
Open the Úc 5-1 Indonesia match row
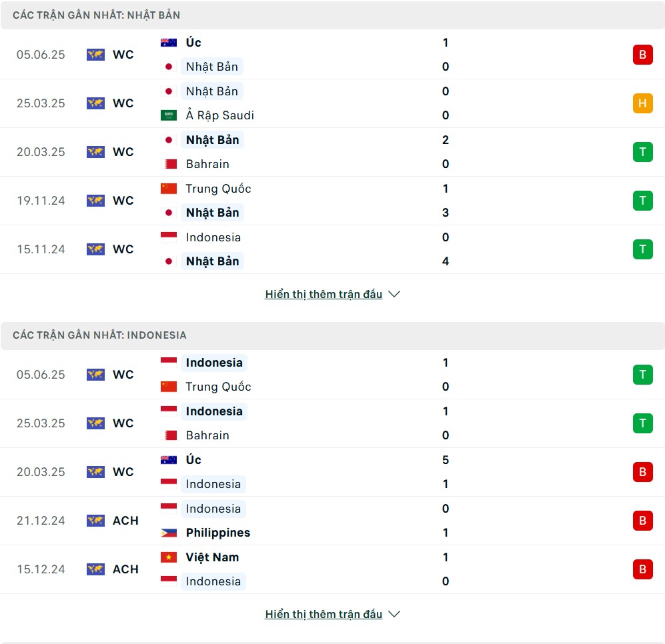pyautogui.click(x=332, y=472)
